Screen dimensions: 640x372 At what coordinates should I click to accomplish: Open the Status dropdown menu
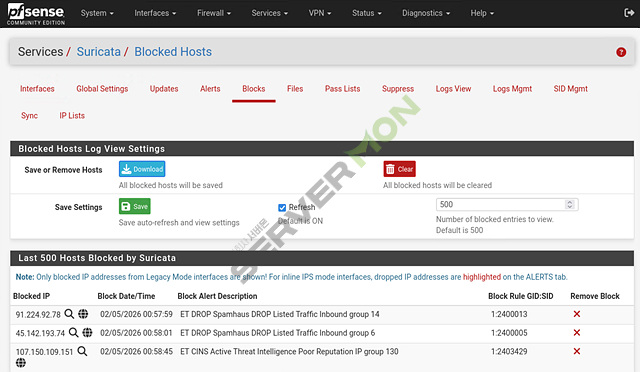coord(367,13)
